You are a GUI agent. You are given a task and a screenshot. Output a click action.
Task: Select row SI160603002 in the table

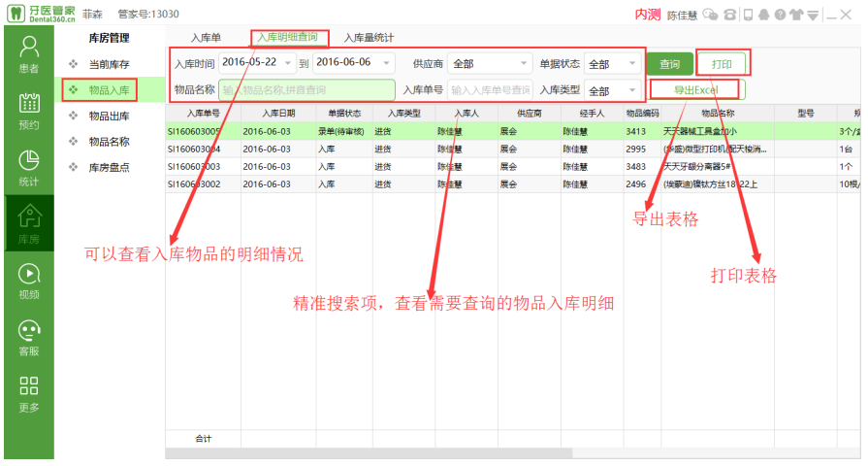pyautogui.click(x=513, y=183)
